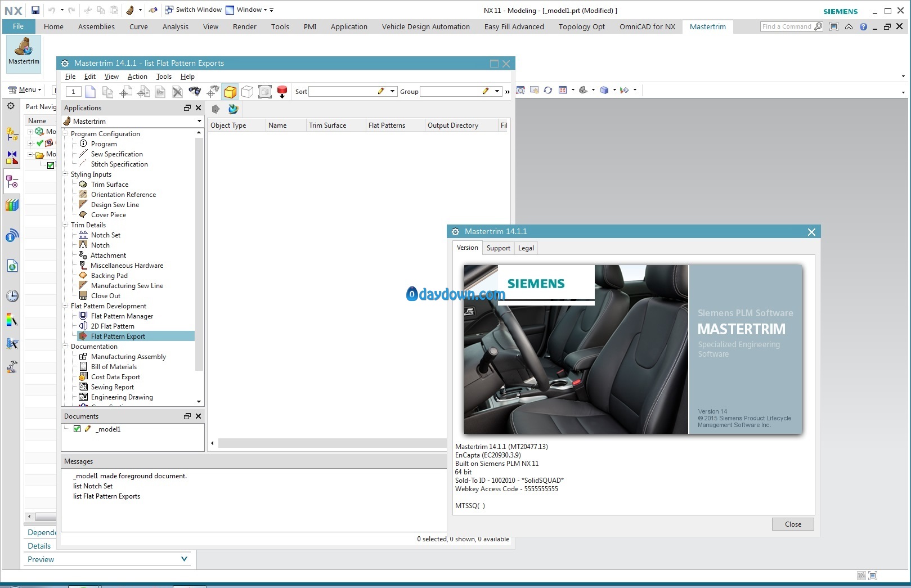Collapse the Documentation tree group

pyautogui.click(x=65, y=347)
